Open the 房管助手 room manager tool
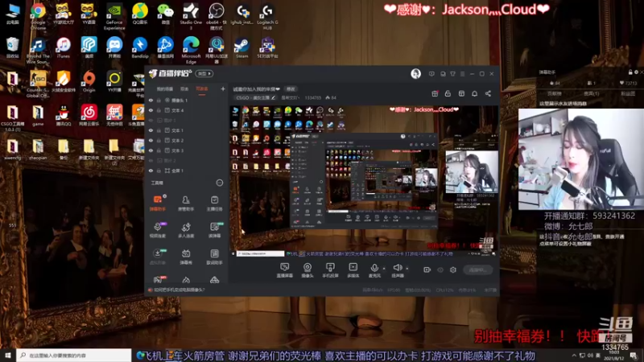 186,204
